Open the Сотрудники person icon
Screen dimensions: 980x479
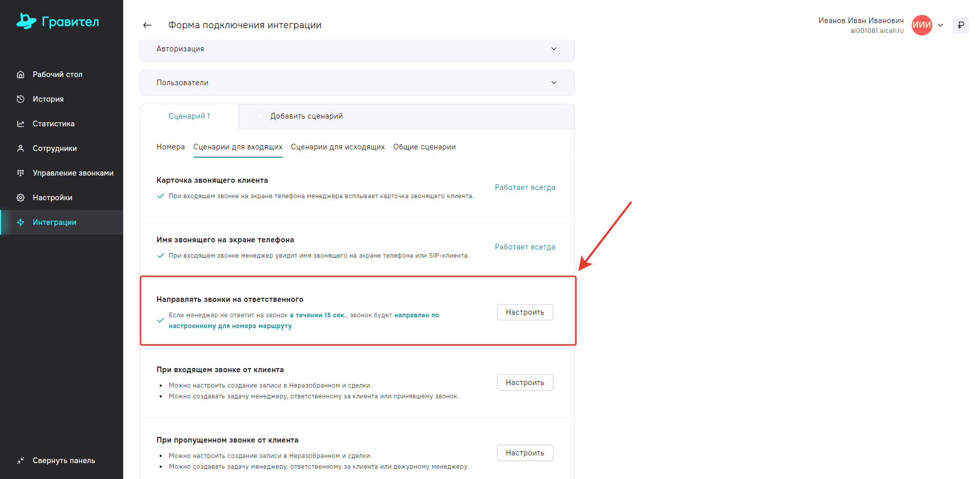tap(21, 148)
